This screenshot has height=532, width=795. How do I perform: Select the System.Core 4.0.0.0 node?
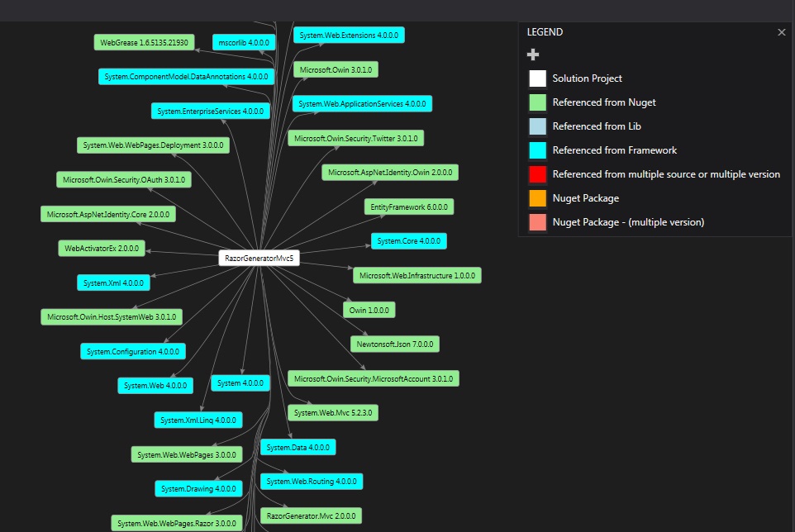pyautogui.click(x=408, y=240)
